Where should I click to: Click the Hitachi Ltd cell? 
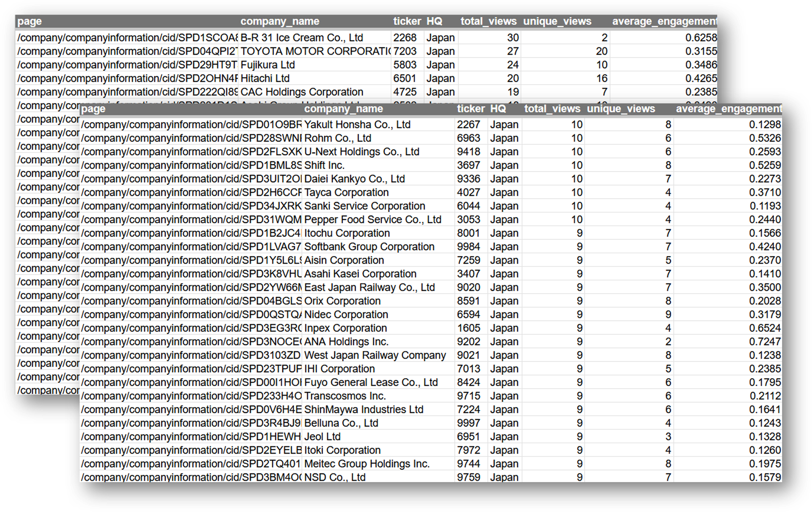pos(265,78)
